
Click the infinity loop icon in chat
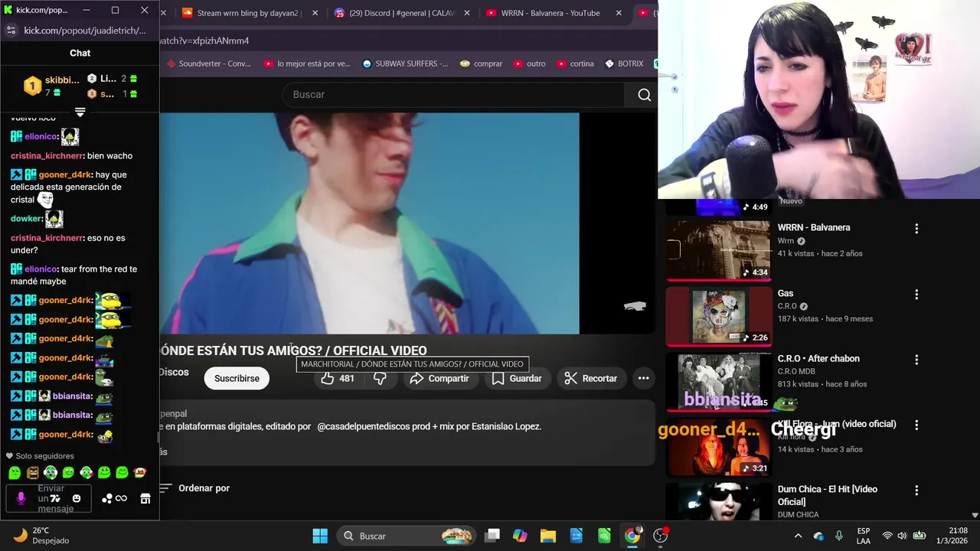click(x=121, y=498)
